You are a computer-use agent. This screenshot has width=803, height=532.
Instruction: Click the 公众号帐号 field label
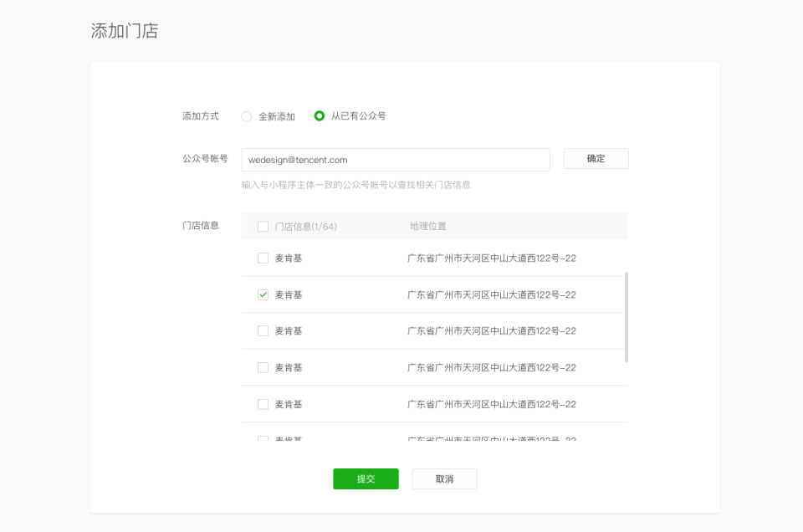coord(205,159)
